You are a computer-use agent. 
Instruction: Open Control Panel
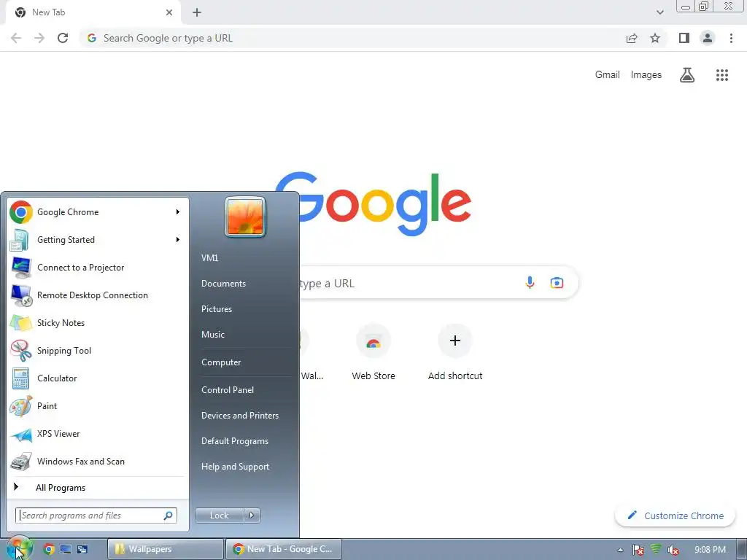click(x=228, y=390)
